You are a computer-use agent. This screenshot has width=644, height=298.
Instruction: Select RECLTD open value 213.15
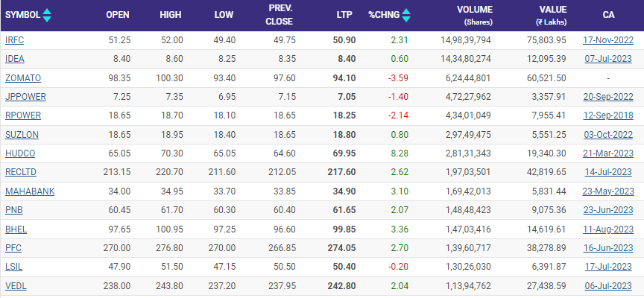(117, 172)
